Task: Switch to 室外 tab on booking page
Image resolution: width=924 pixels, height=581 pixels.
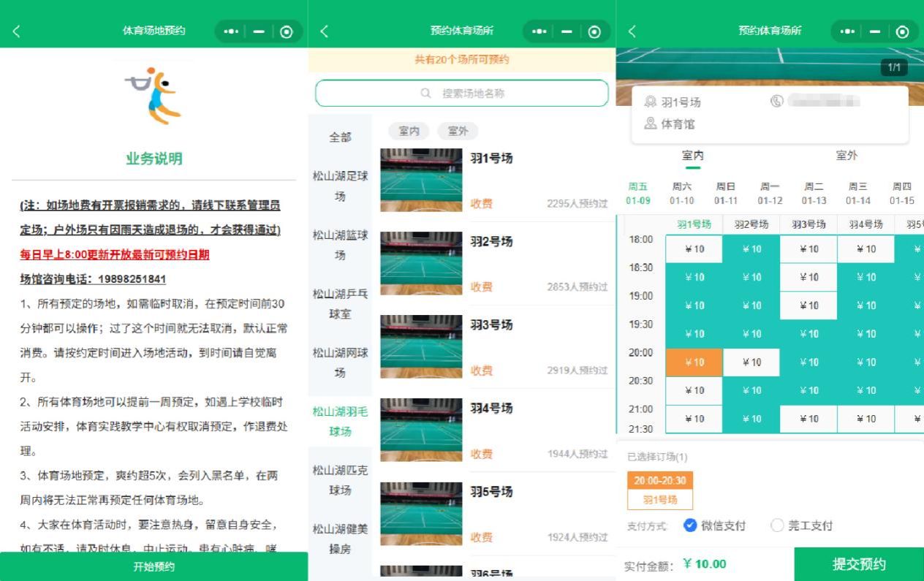Action: tap(847, 156)
